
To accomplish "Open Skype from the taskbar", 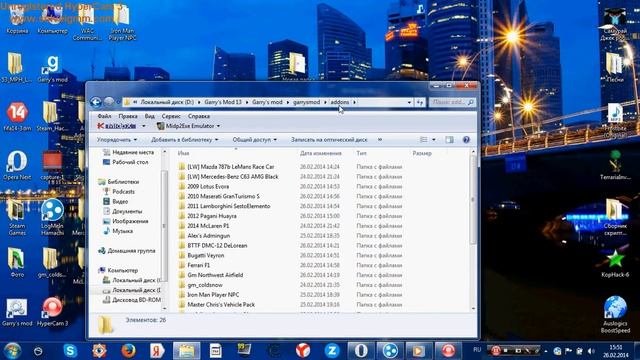I will pos(70,351).
